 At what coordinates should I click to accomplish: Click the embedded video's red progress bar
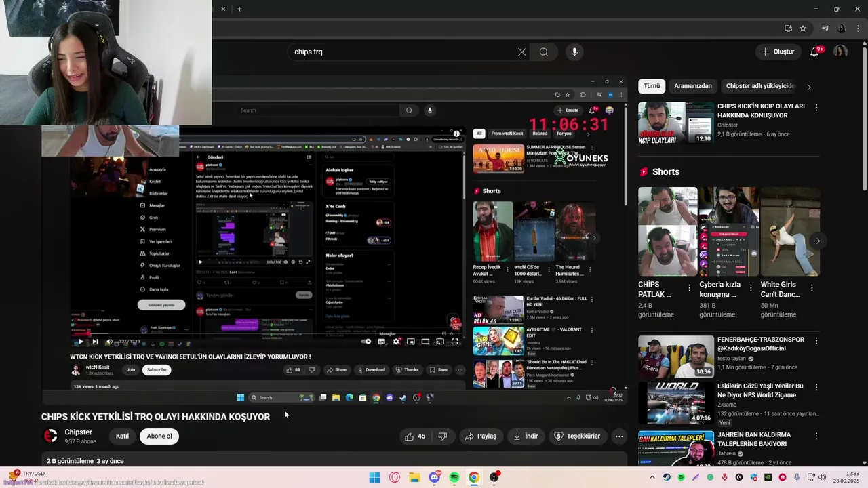[x=81, y=333]
